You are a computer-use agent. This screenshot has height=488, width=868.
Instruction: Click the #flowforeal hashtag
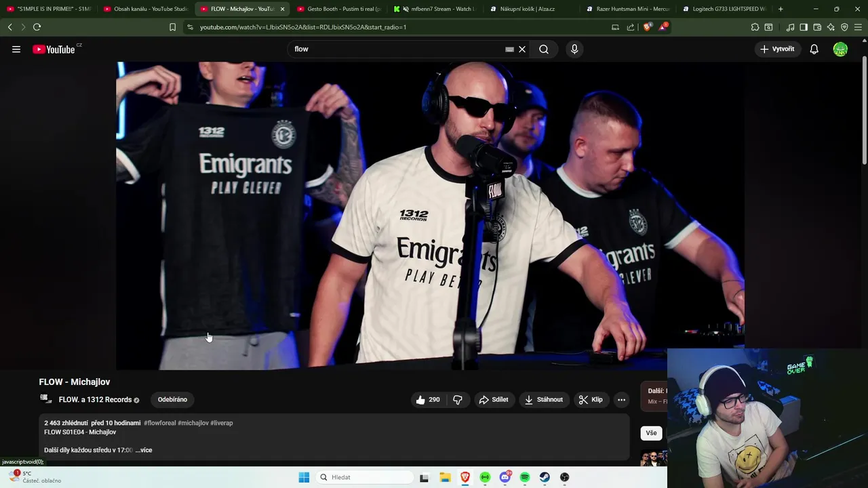pyautogui.click(x=160, y=423)
